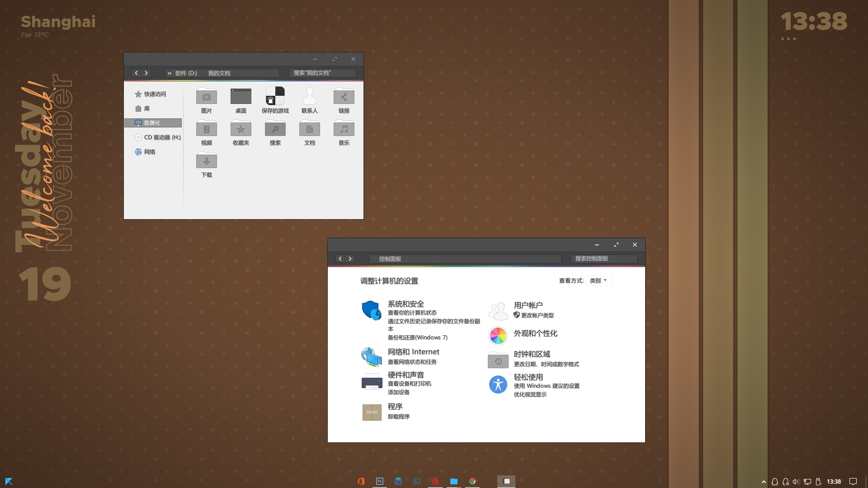Open the 图片 folder in file explorer
Viewport: 868px width, 488px height.
207,97
